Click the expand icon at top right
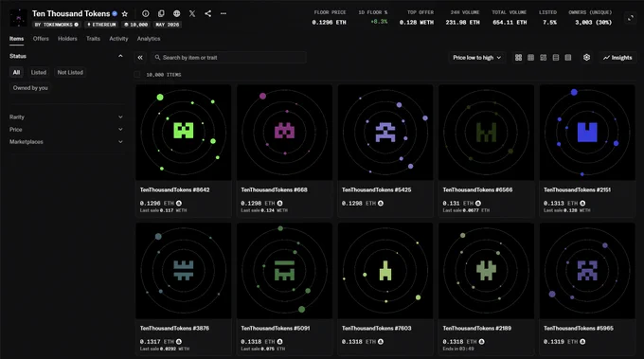This screenshot has width=644, height=359. tap(631, 18)
